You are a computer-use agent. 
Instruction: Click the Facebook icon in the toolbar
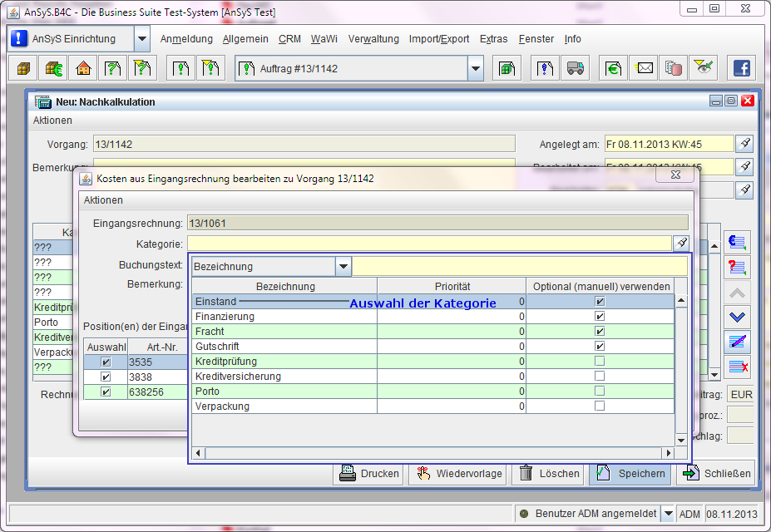[x=740, y=68]
